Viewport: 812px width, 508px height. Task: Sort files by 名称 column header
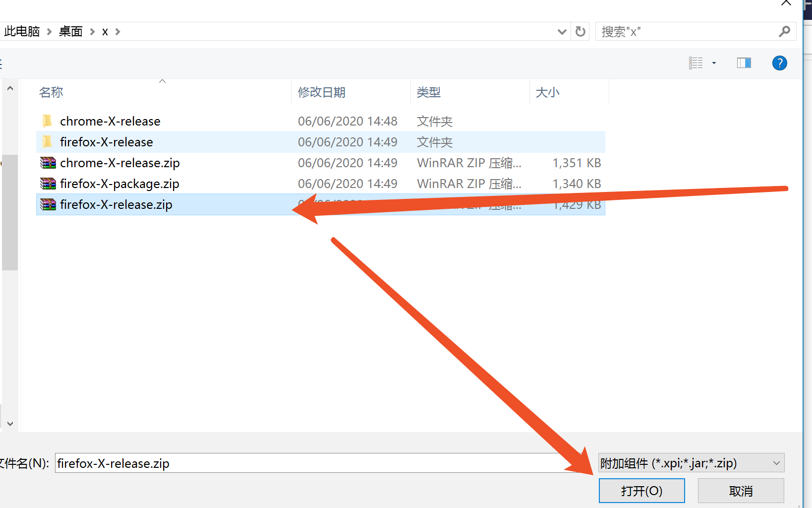[51, 92]
